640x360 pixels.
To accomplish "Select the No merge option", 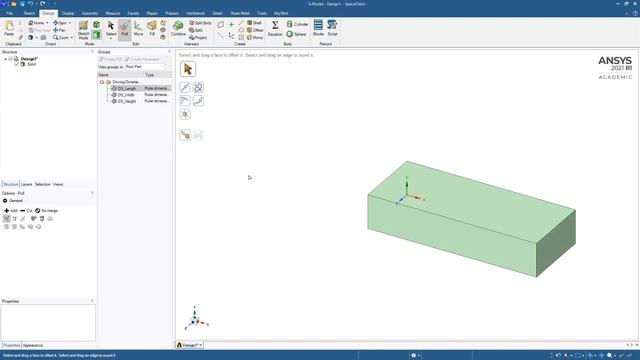I will tap(47, 211).
